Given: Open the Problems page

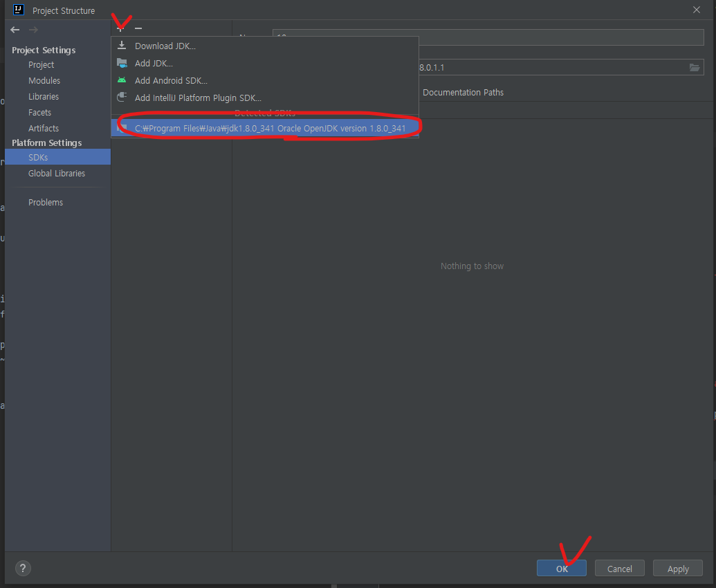Looking at the screenshot, I should click(46, 202).
